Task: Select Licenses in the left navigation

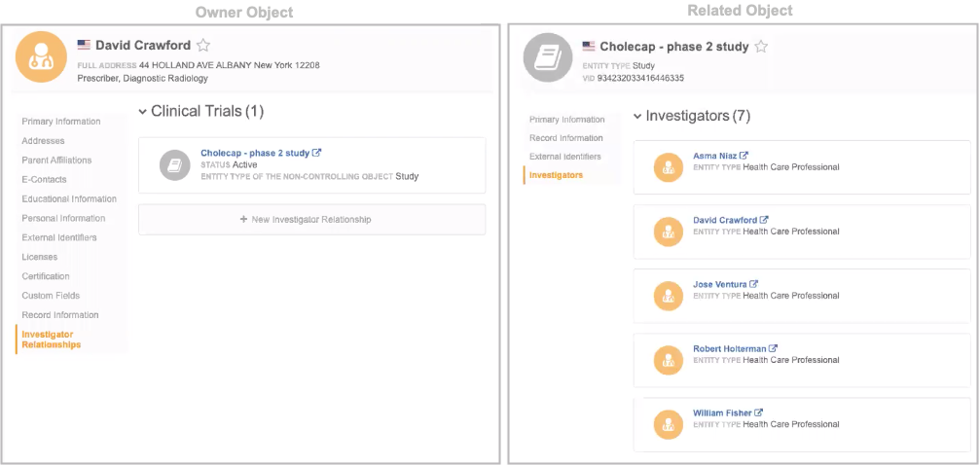Action: pyautogui.click(x=40, y=257)
